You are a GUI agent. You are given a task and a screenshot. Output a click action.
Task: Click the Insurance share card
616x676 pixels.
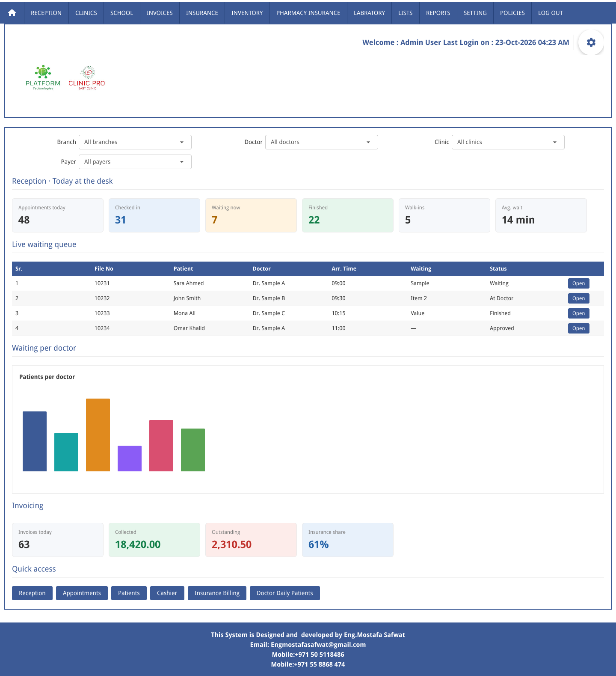(x=348, y=540)
